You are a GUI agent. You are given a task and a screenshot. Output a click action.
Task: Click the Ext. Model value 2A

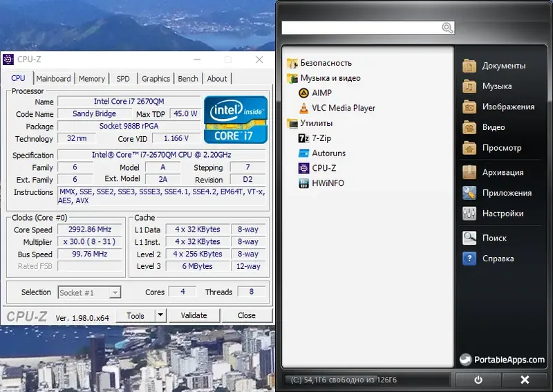(x=163, y=179)
